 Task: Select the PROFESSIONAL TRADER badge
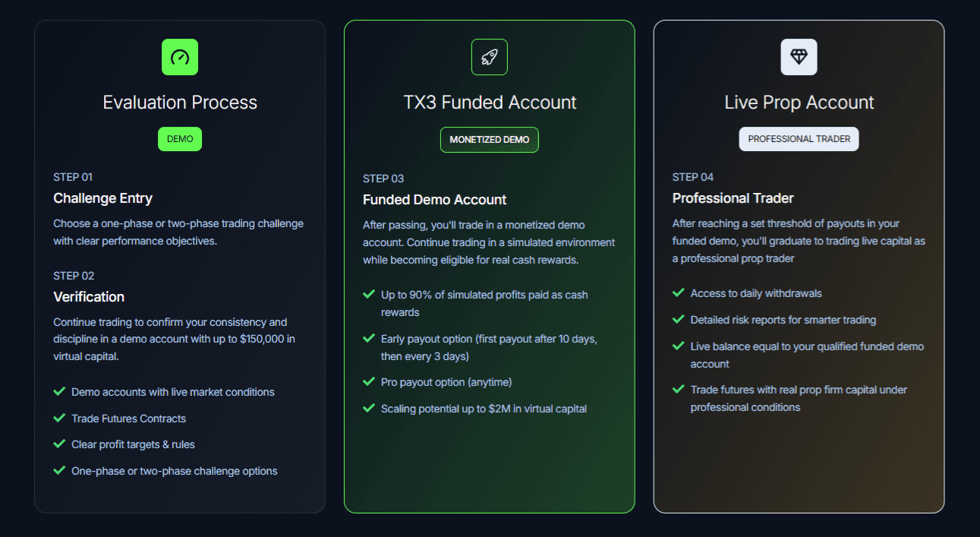pos(799,139)
